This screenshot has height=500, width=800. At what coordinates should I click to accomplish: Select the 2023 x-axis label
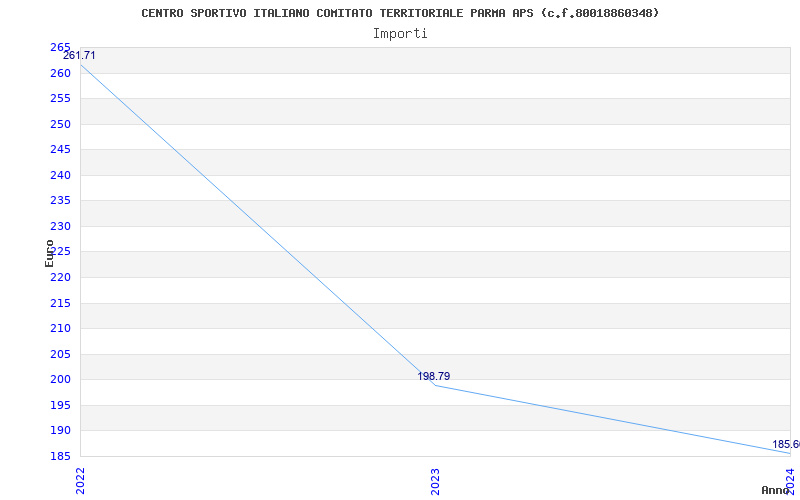(x=435, y=481)
